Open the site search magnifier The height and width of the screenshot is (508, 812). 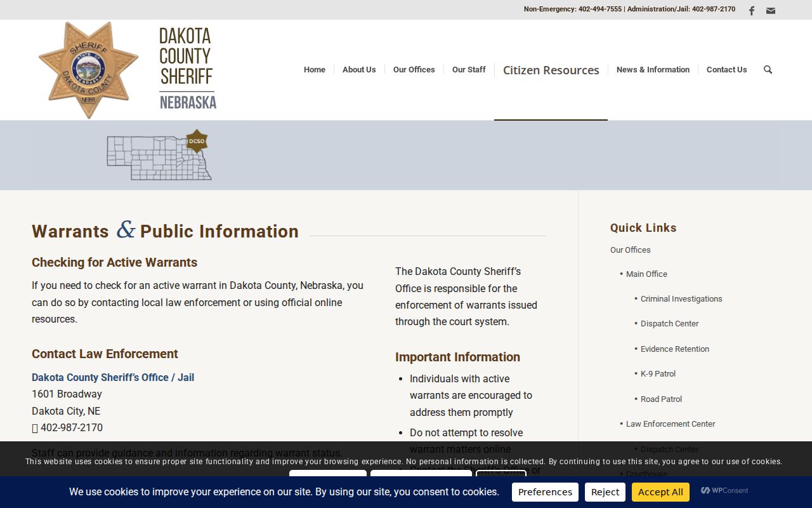pyautogui.click(x=768, y=70)
